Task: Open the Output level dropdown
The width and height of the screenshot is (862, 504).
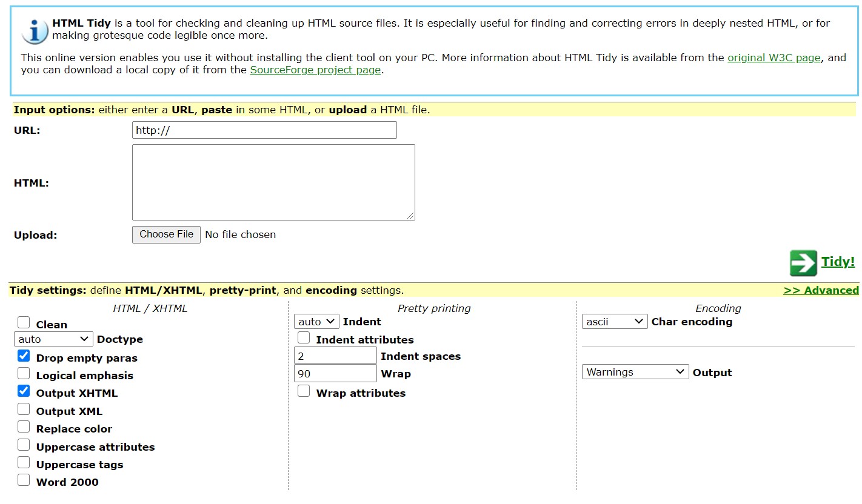Action: tap(635, 371)
